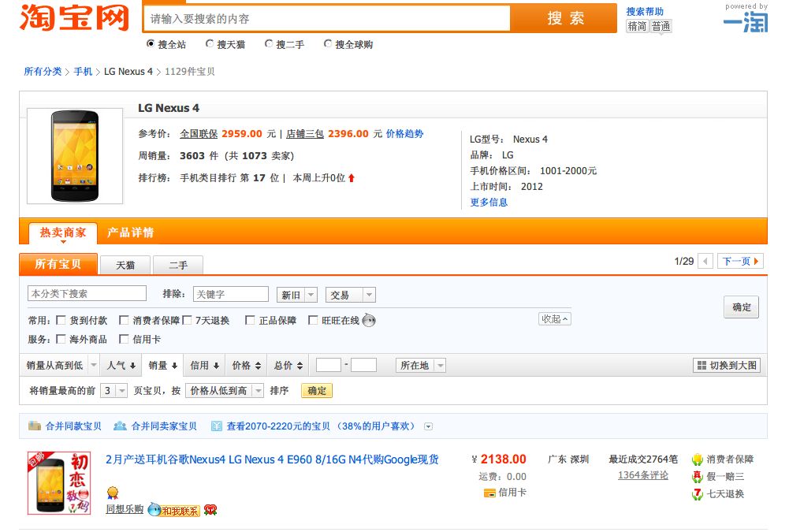Image resolution: width=789 pixels, height=532 pixels.
Task: Select the 搜全站 radio button
Action: click(x=151, y=43)
